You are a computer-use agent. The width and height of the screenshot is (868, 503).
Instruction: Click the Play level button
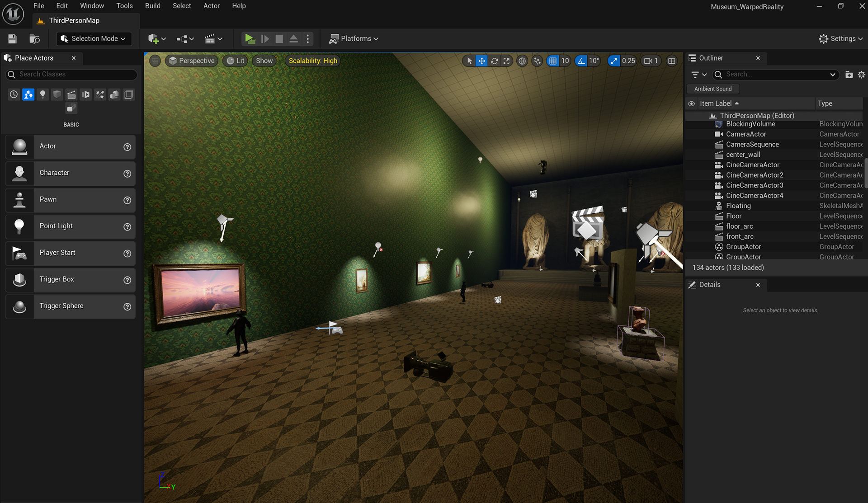pos(250,39)
